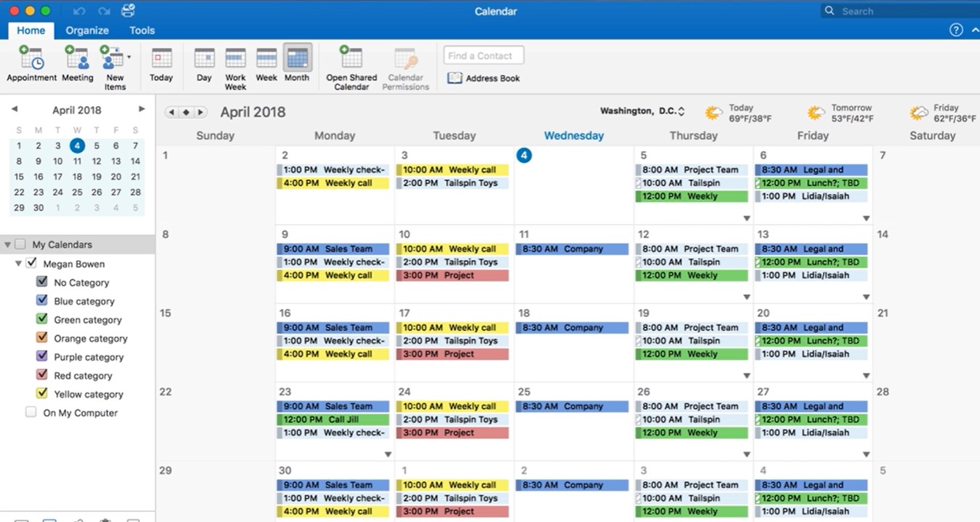Go to previous month in main calendar
Screen dimensions: 980x522
click(171, 112)
